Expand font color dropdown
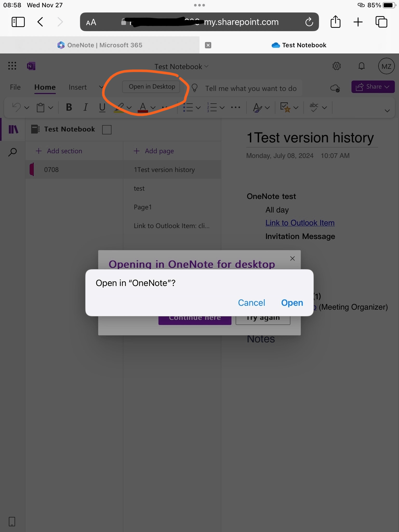This screenshot has height=532, width=399. [153, 108]
